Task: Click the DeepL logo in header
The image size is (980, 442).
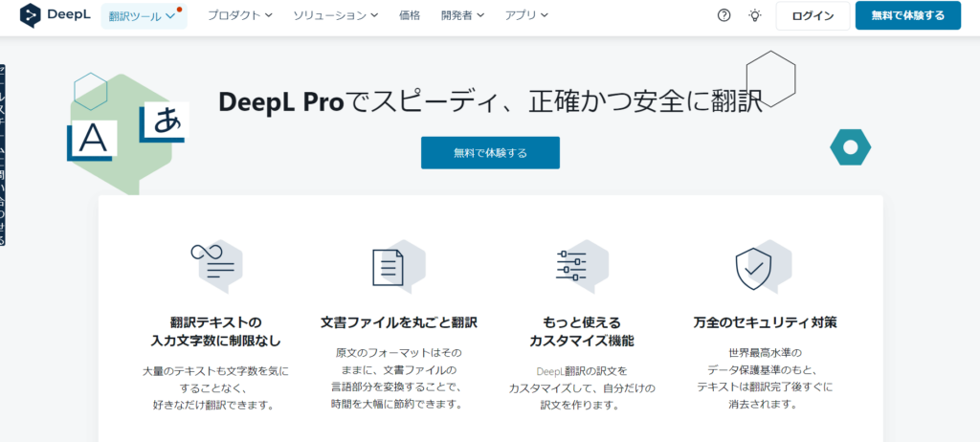Action: pos(55,15)
